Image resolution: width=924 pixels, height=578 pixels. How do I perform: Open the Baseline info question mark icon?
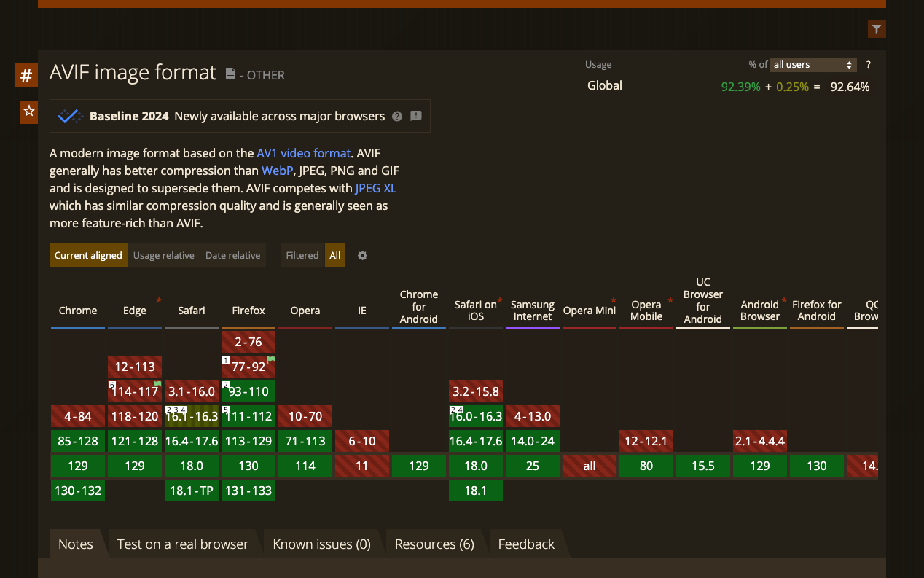(397, 116)
